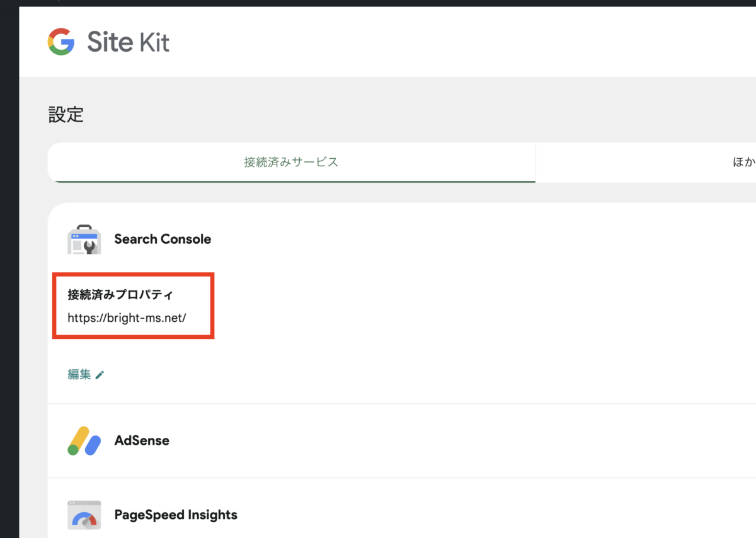Select the https://bright-ms.net/ property URL
This screenshot has width=756, height=538.
coord(127,318)
